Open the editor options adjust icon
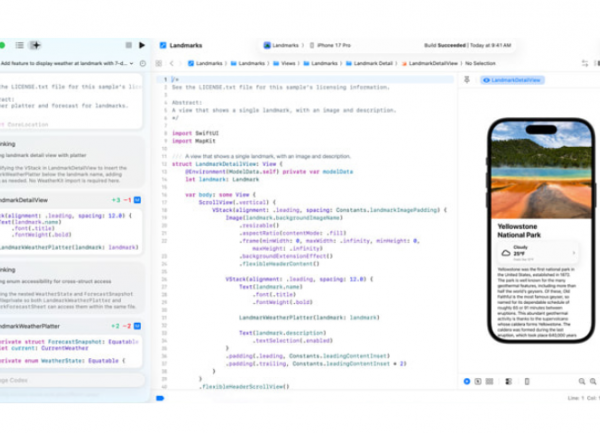This screenshot has width=600, height=433. [585, 63]
